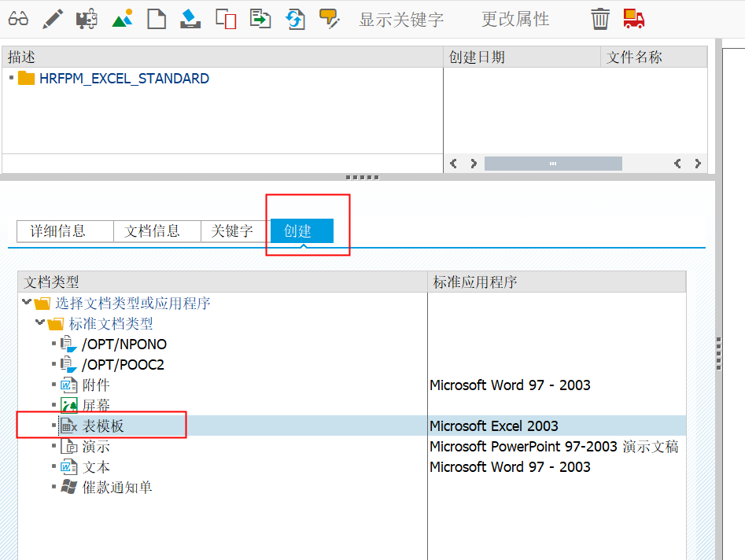
Task: Click the copy document toolbar icon
Action: pyautogui.click(x=226, y=19)
